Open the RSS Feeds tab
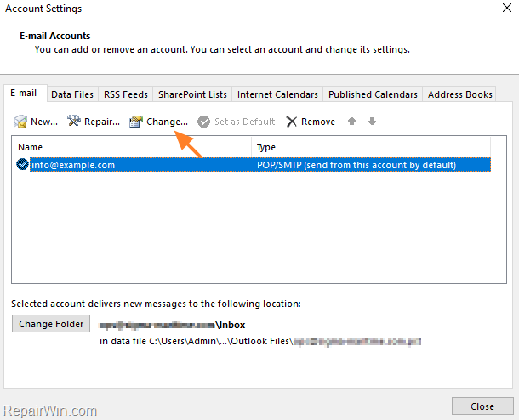Screen dimensions: 519x420 [126, 94]
